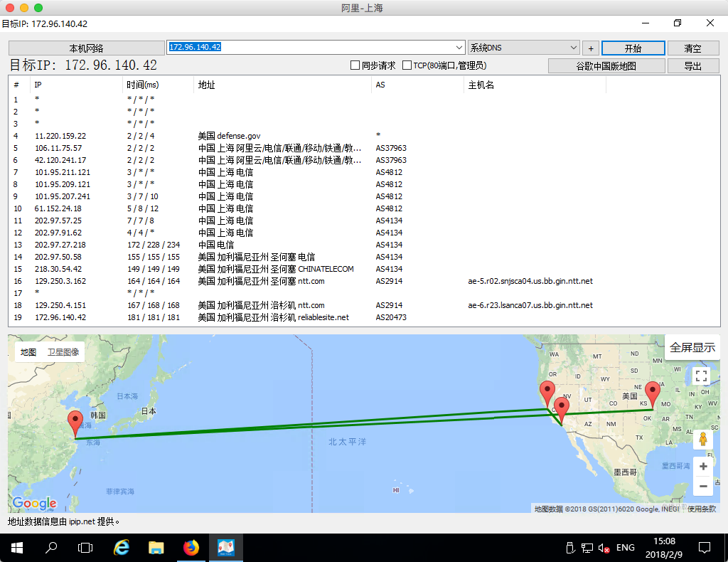Click the yellow macOS minimize button
This screenshot has height=562, width=728.
[24, 8]
